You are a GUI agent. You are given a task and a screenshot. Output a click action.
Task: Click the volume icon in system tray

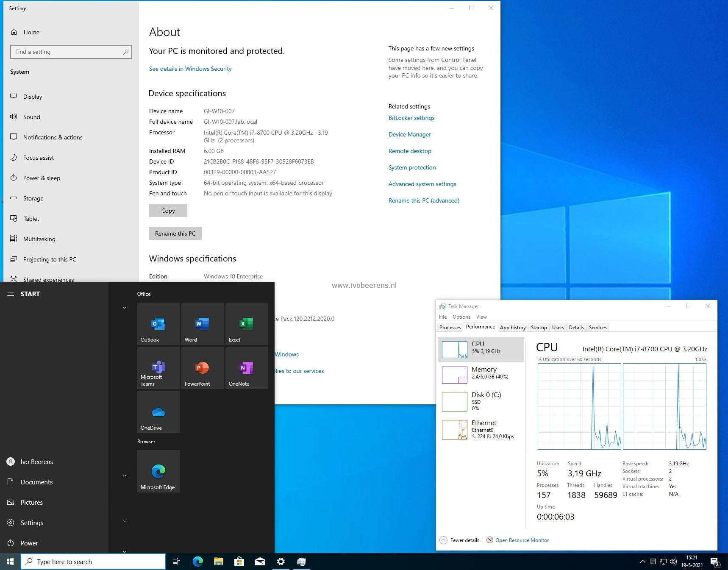[673, 562]
